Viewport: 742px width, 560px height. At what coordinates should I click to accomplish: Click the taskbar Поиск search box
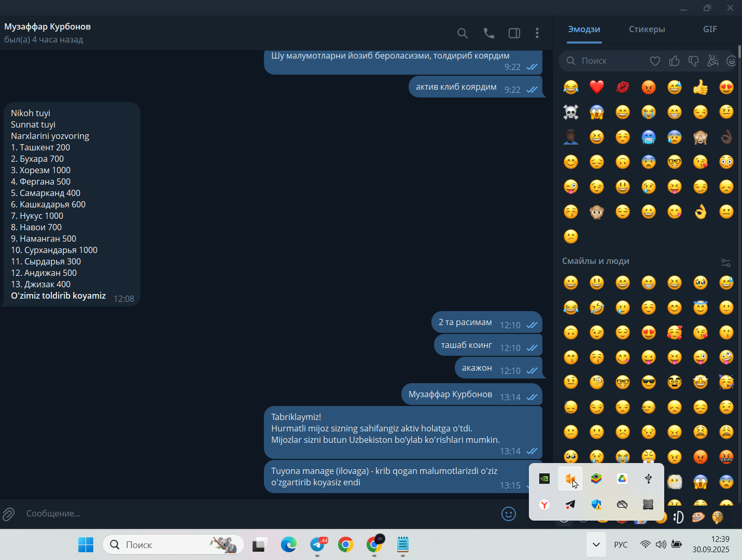pyautogui.click(x=174, y=544)
